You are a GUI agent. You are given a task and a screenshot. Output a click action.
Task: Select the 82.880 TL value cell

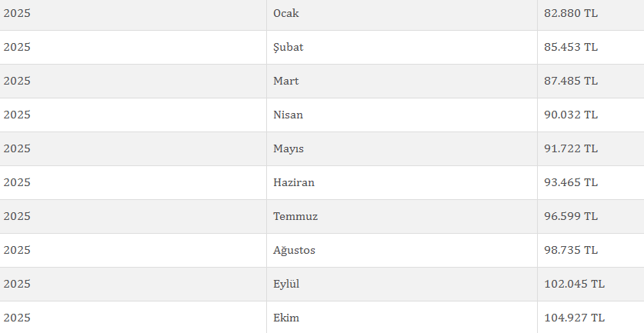tap(571, 13)
